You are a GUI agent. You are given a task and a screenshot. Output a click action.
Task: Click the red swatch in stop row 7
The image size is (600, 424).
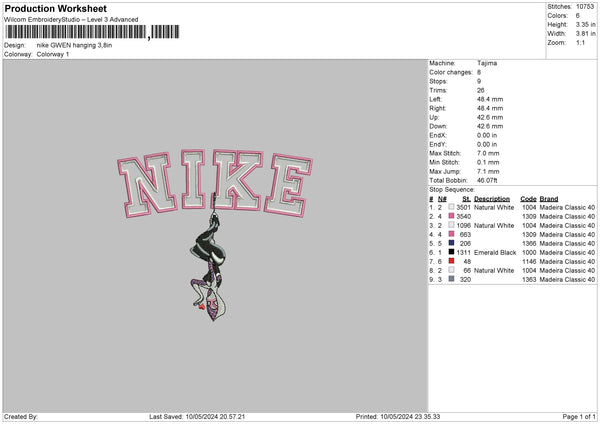[452, 261]
